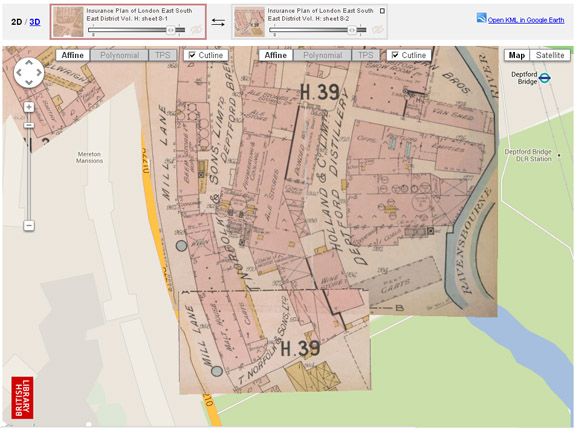Screen dimensions: 576x428
Task: Click the Deptford Bridge station roundel icon
Action: tap(544, 78)
